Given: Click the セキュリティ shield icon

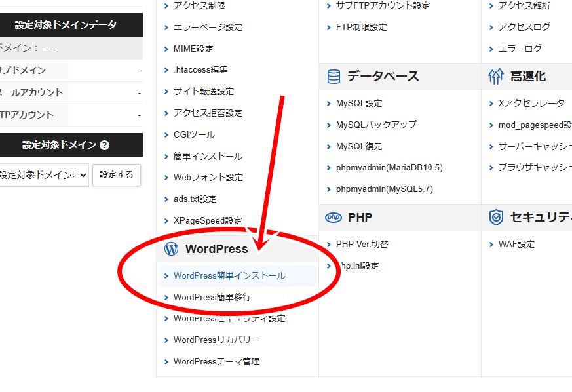Looking at the screenshot, I should (x=496, y=218).
